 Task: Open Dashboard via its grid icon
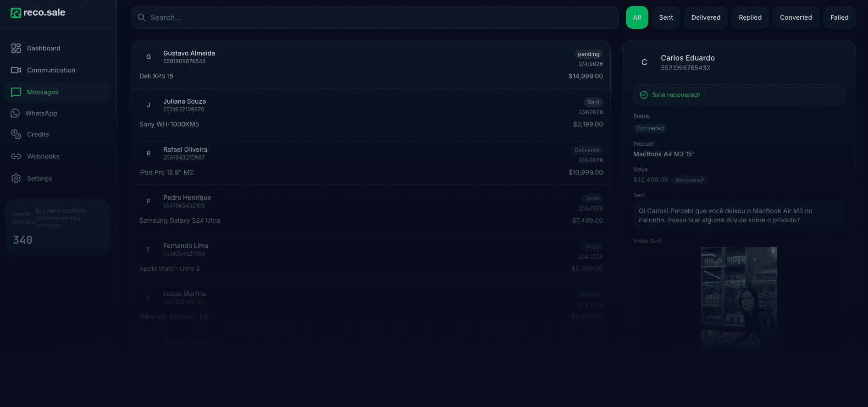coord(16,48)
